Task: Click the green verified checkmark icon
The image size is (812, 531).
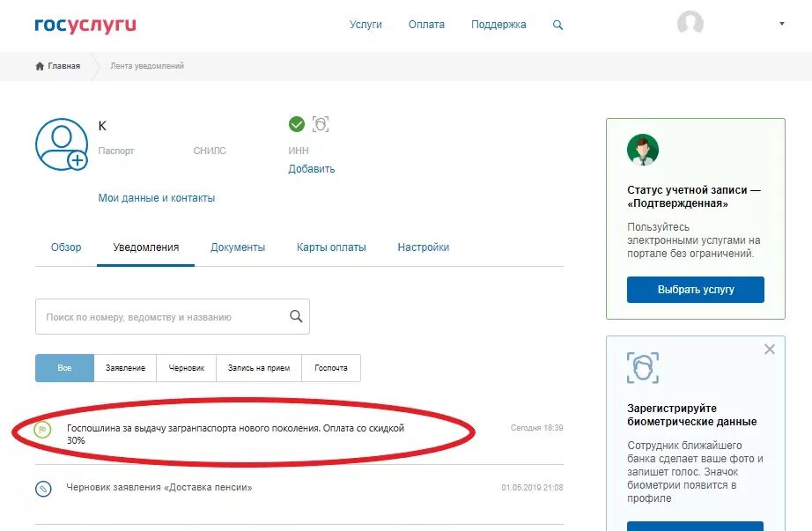Action: (x=296, y=124)
